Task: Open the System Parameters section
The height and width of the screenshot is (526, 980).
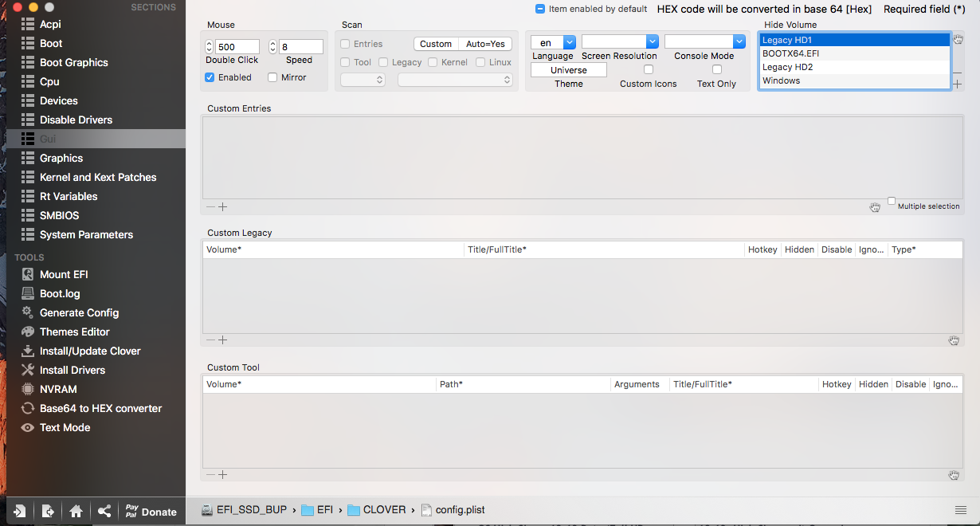Action: (x=86, y=234)
